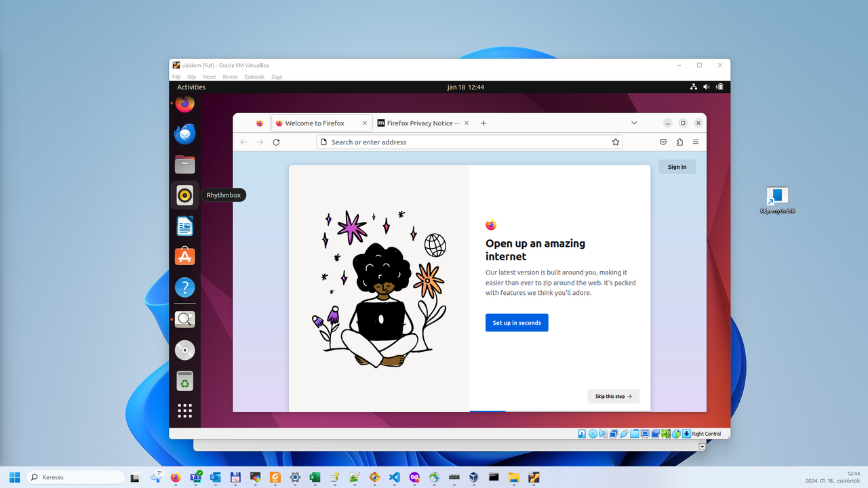Image resolution: width=868 pixels, height=488 pixels.
Task: Click the VirtualBox shared folders indicator
Action: click(635, 434)
